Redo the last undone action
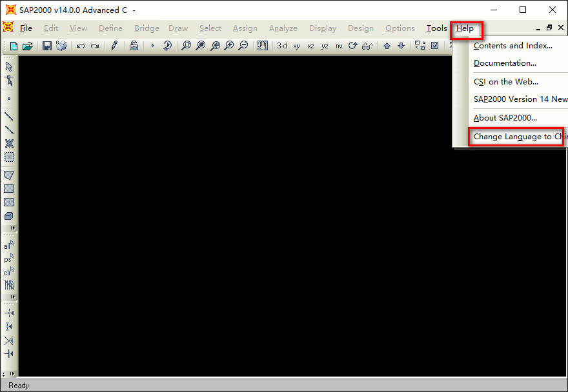This screenshot has width=568, height=392. point(94,46)
